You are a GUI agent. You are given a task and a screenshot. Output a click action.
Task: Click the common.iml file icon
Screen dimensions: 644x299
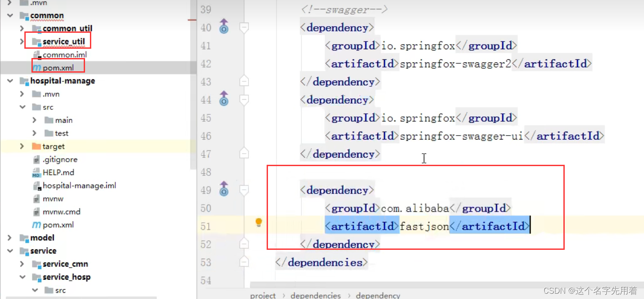pyautogui.click(x=37, y=55)
